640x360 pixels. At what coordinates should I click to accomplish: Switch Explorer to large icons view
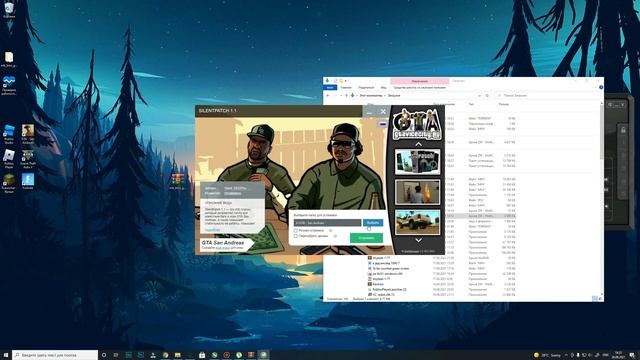click(x=600, y=299)
